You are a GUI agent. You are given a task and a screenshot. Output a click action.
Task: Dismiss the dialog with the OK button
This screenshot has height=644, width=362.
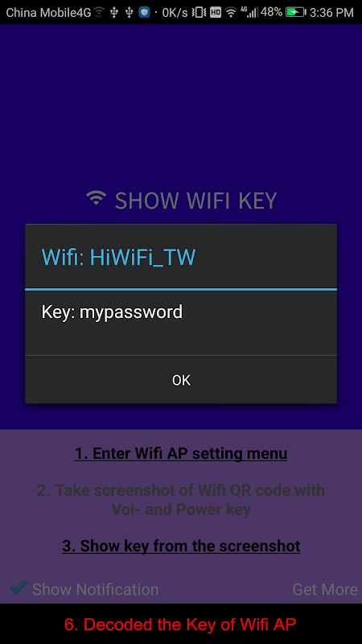click(x=181, y=380)
